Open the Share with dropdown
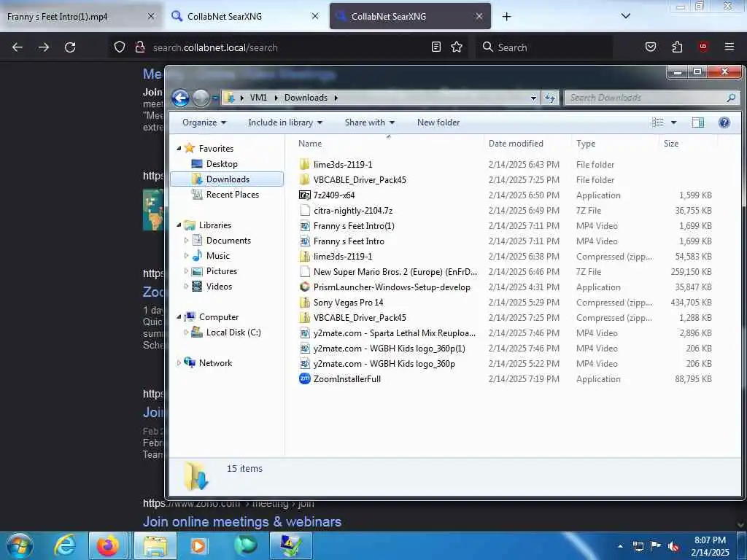This screenshot has width=747, height=560. [370, 122]
